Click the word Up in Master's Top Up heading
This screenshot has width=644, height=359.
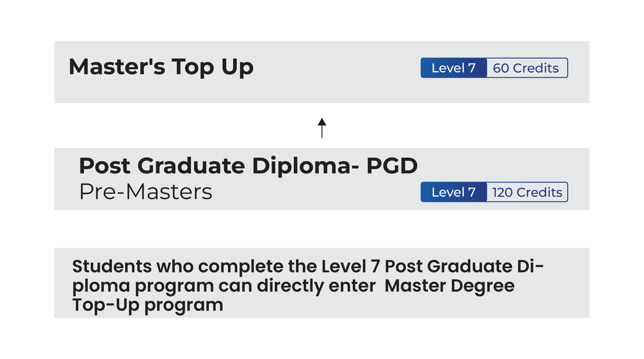pos(237,67)
